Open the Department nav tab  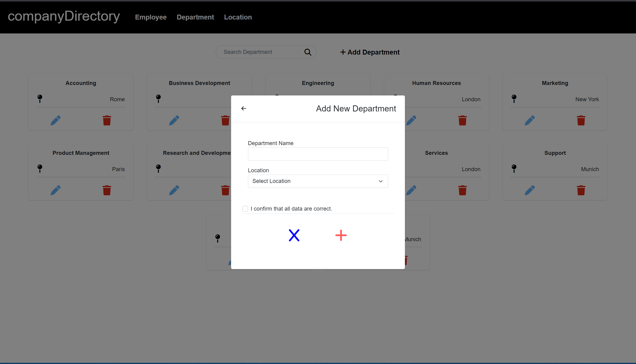(x=195, y=17)
